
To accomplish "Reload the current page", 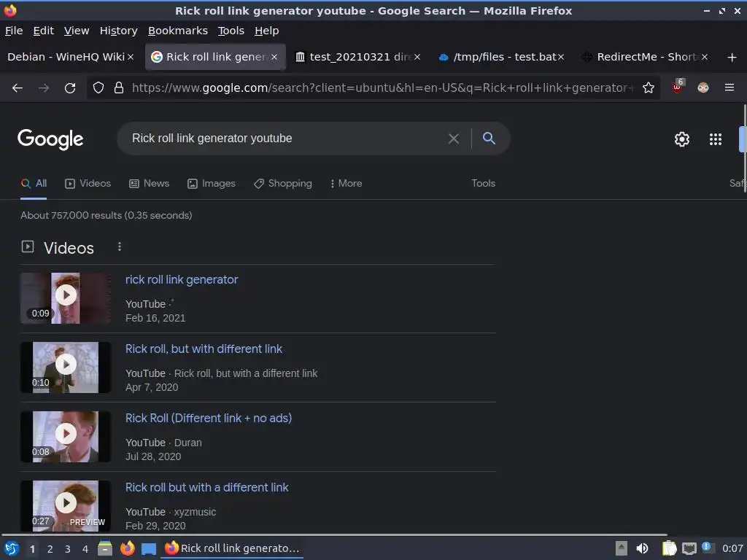I will point(70,87).
